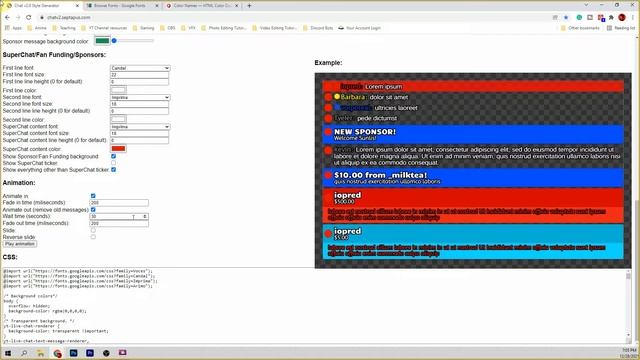Viewport: 640px width, 360px height.
Task: Click the green extension icon in toolbar
Action: point(579,18)
